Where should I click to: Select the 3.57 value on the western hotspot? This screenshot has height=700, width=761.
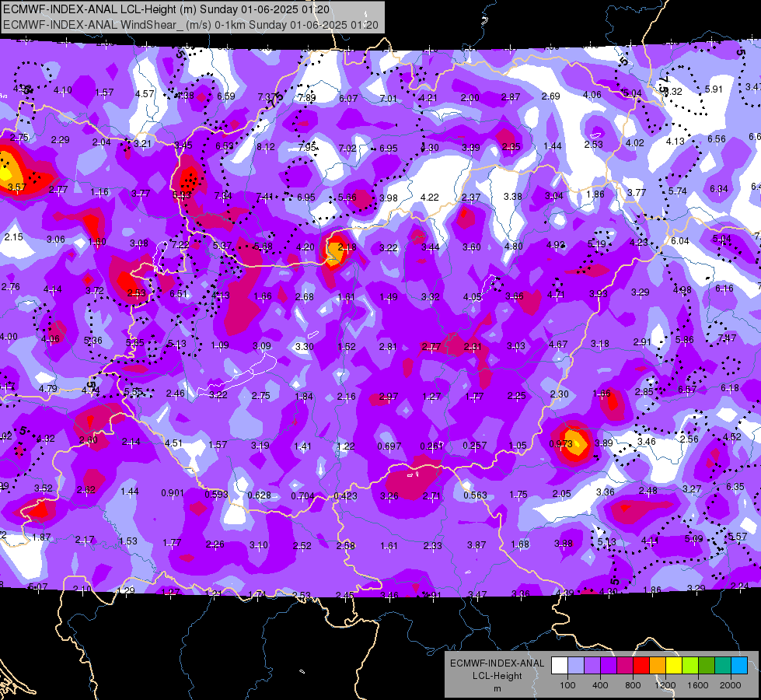pos(17,187)
